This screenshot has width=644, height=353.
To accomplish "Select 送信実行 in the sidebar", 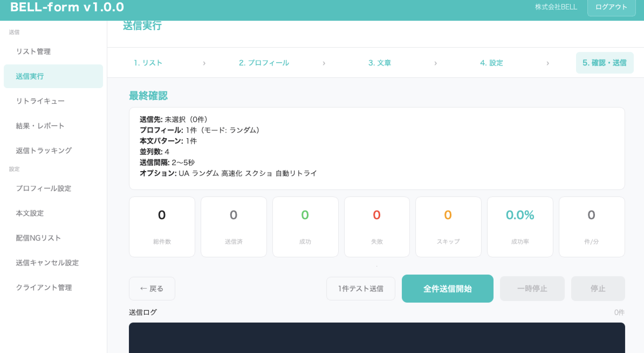I will 30,76.
